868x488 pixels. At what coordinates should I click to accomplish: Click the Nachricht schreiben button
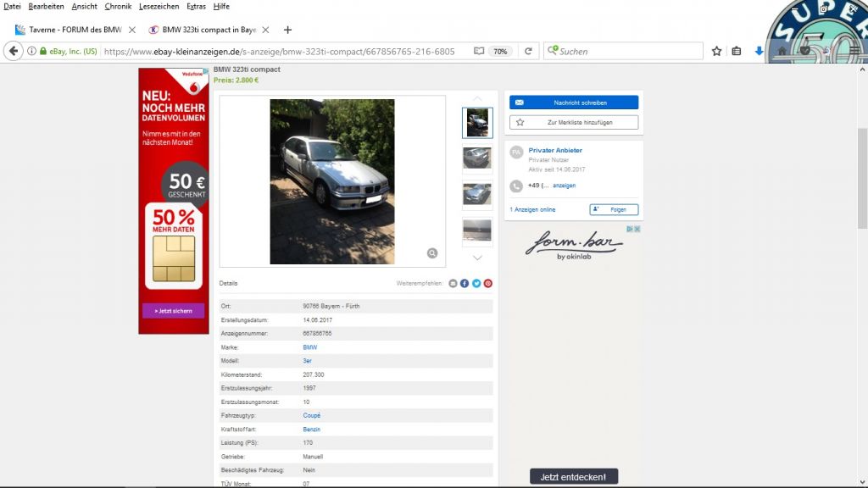coord(574,103)
